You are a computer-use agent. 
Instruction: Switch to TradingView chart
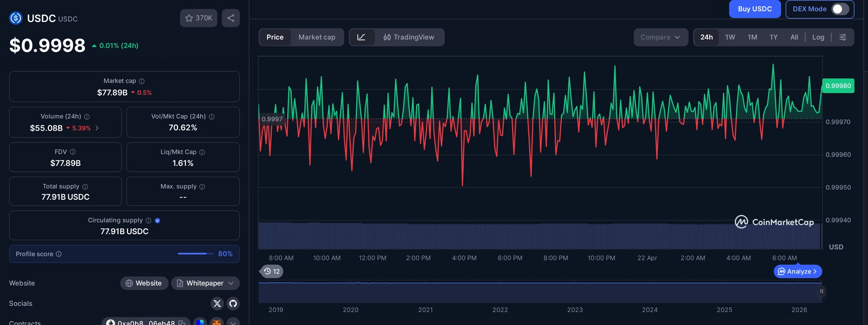click(x=409, y=37)
